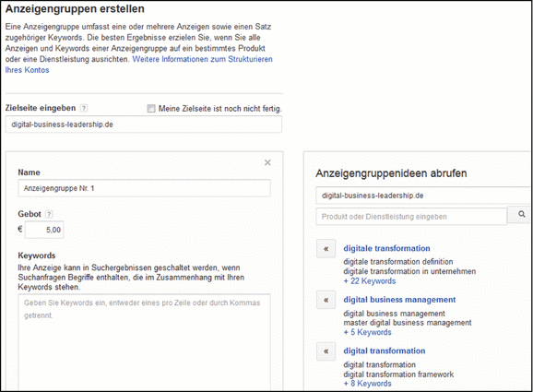
Task: Click the Gebot amount field showing 5,00
Action: click(44, 230)
